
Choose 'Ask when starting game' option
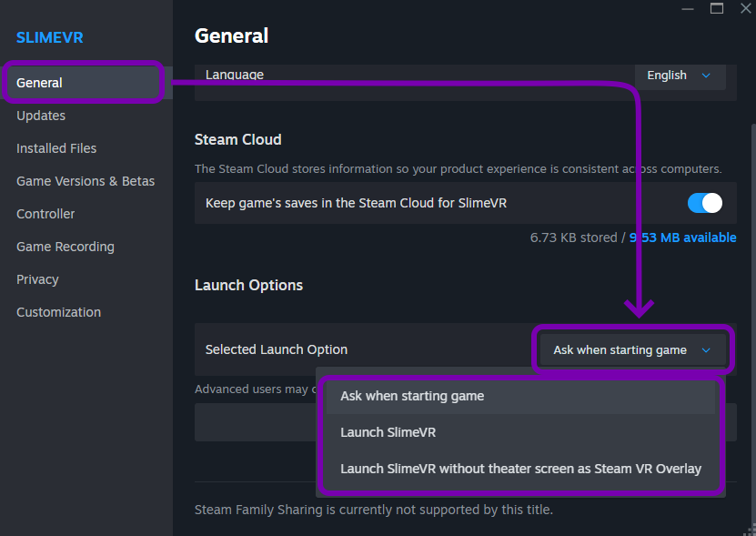pyautogui.click(x=520, y=396)
